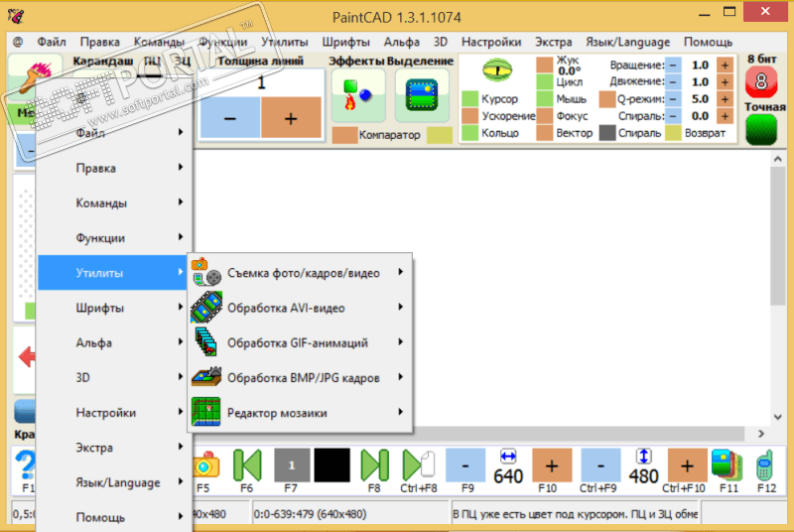Click the mosaic editor map icon
This screenshot has width=794, height=532.
click(206, 412)
